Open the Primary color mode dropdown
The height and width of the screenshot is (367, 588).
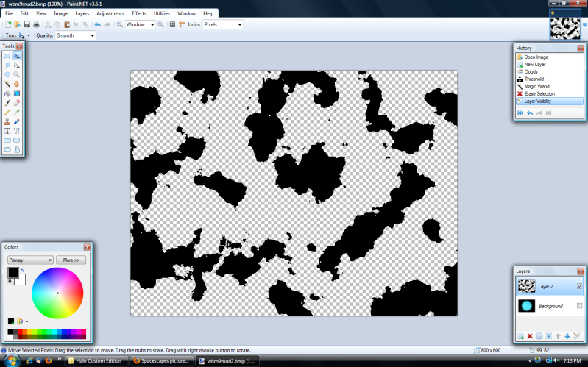pyautogui.click(x=29, y=260)
